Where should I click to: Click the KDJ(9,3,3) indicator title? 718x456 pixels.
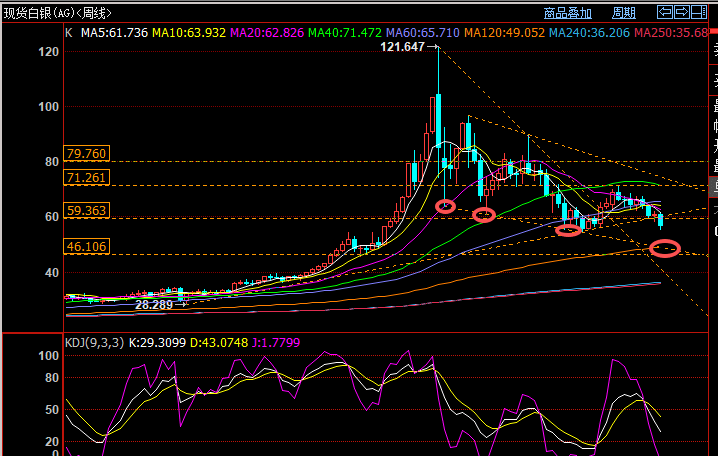tap(94, 342)
